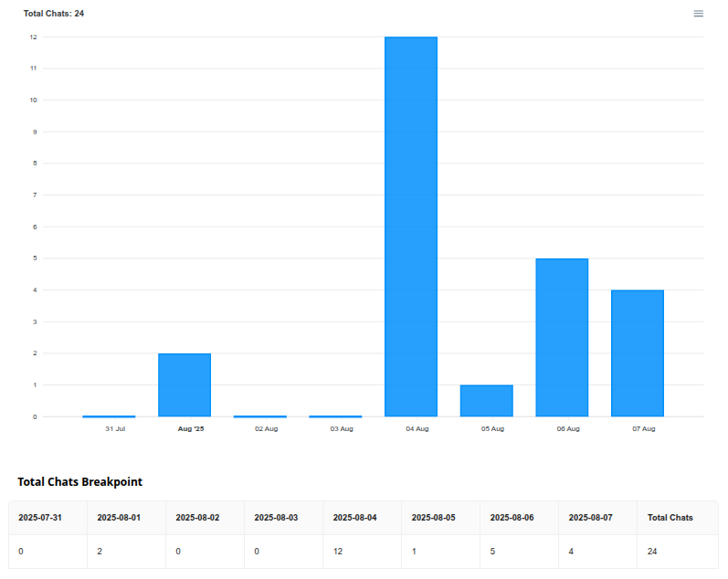This screenshot has height=579, width=728.
Task: Click the Aug '25 bar with value 2
Action: click(x=185, y=384)
